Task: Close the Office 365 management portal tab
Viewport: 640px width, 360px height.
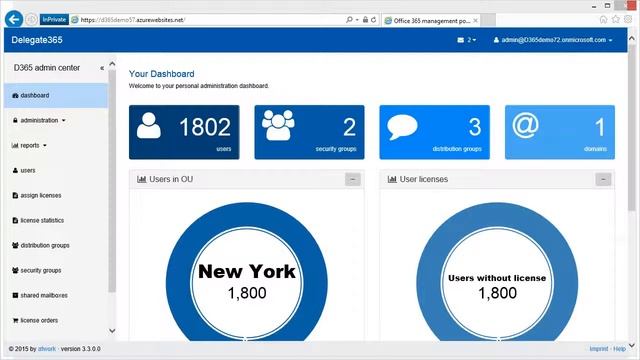Action: click(476, 20)
